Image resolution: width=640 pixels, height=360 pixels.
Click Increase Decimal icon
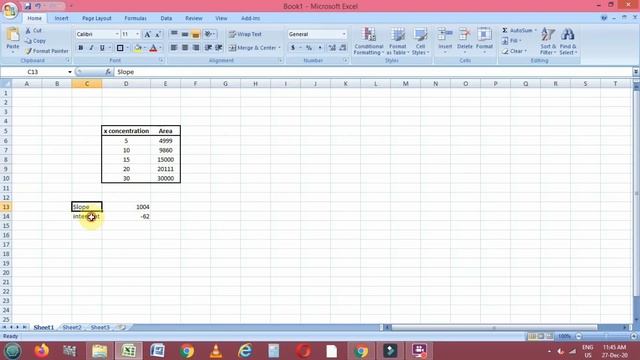(x=332, y=48)
